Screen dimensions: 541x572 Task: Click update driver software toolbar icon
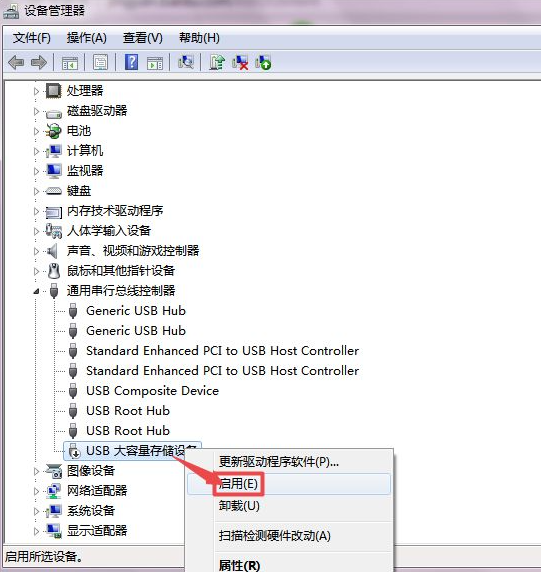(217, 62)
